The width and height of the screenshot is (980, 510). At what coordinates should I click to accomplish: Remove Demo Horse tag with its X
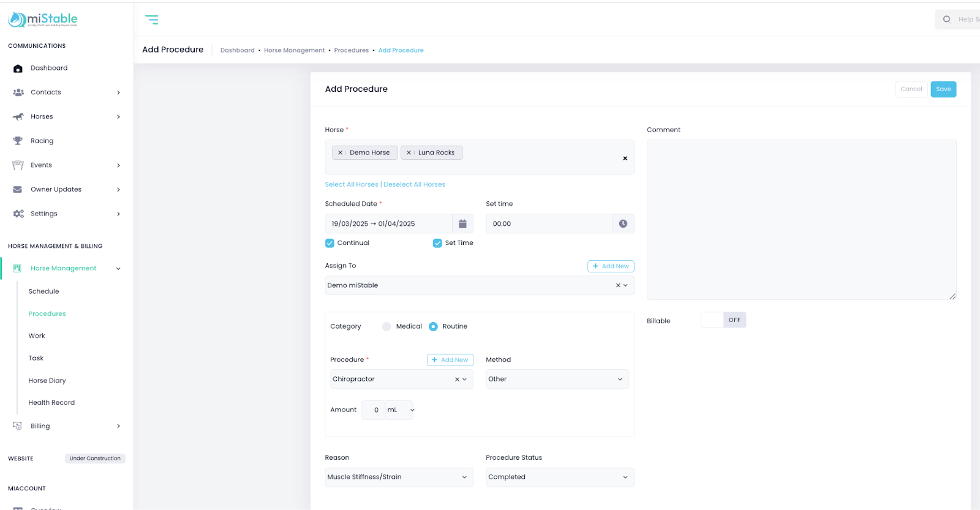coord(341,153)
